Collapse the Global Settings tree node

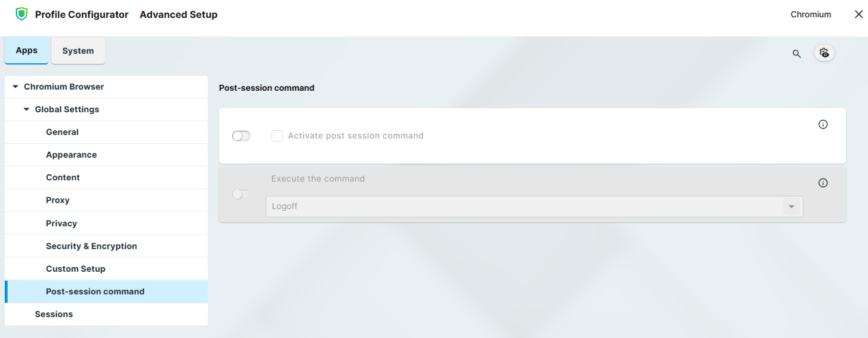coord(26,110)
